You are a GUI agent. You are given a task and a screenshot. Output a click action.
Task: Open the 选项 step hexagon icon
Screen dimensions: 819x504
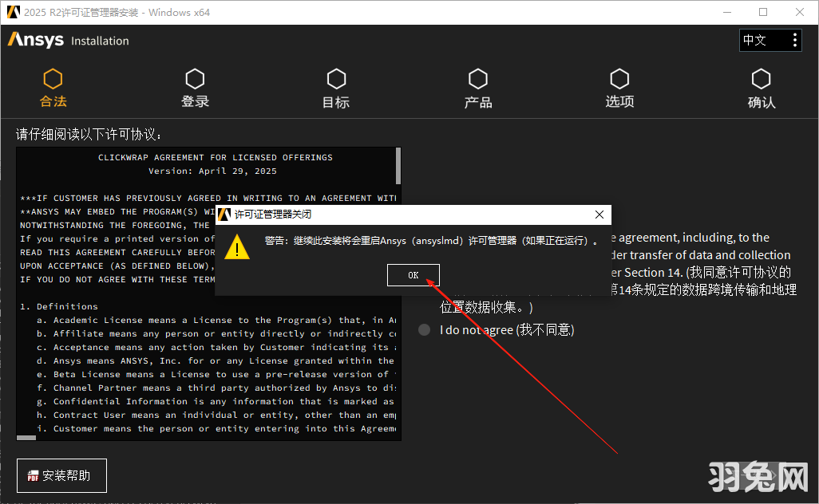(x=619, y=79)
